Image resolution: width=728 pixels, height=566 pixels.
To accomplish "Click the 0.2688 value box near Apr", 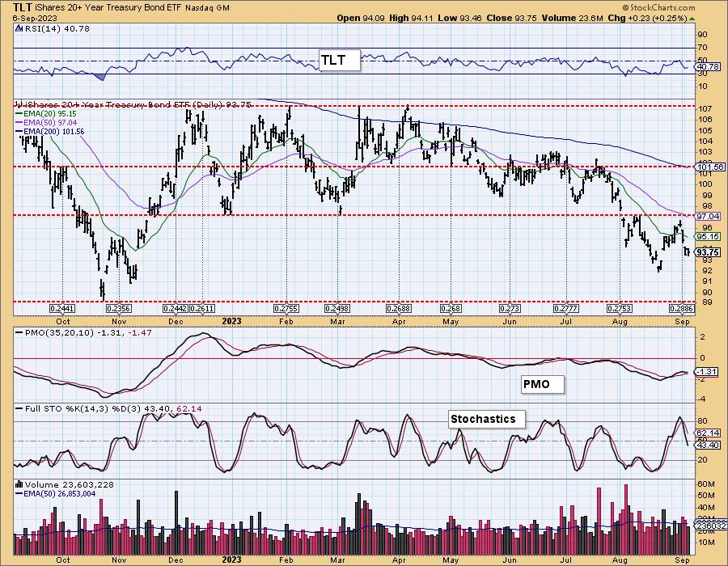I will (x=399, y=309).
